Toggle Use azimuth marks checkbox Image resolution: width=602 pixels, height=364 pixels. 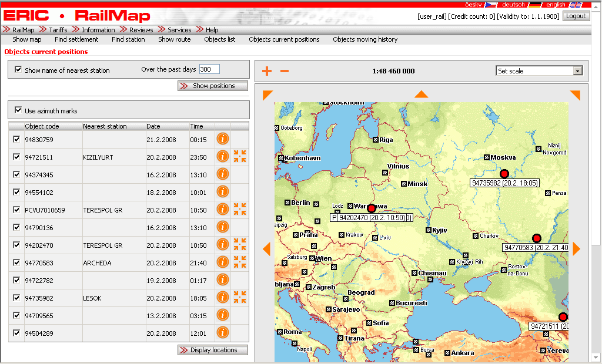[18, 110]
